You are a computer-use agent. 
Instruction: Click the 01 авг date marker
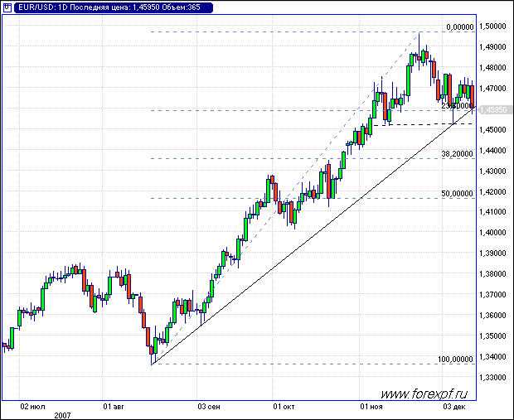click(x=114, y=407)
